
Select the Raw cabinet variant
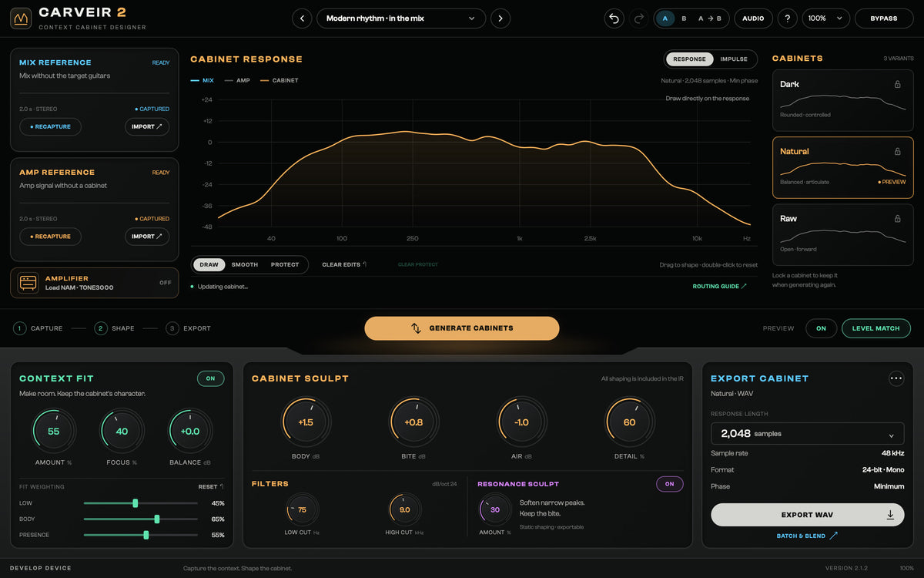843,235
